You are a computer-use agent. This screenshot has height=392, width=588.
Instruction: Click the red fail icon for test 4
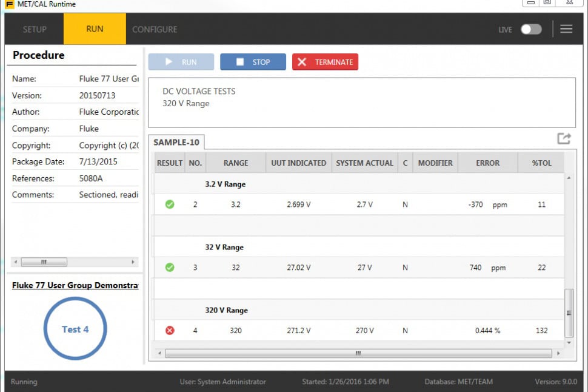(170, 331)
